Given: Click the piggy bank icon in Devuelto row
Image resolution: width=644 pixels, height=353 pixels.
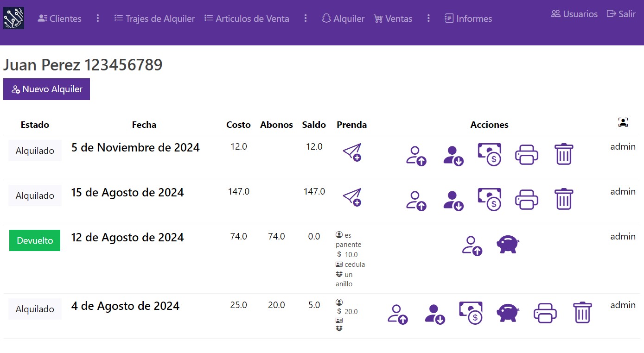Looking at the screenshot, I should (x=508, y=244).
